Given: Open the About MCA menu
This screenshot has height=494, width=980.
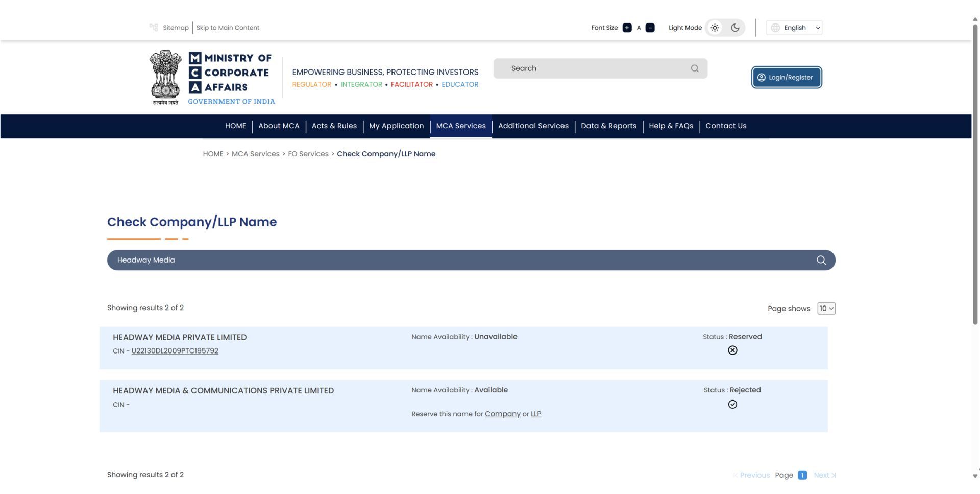Looking at the screenshot, I should point(279,126).
